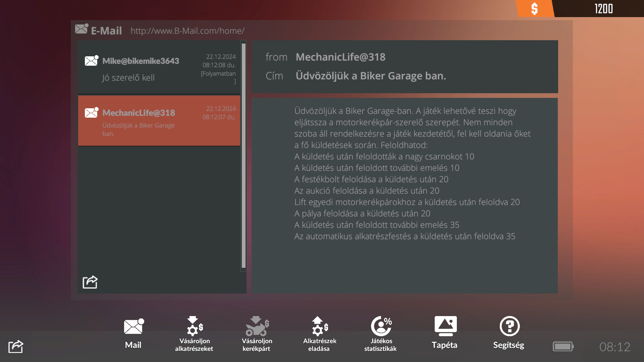Click exit icon in bottom-left corner
The image size is (644, 362).
16,347
